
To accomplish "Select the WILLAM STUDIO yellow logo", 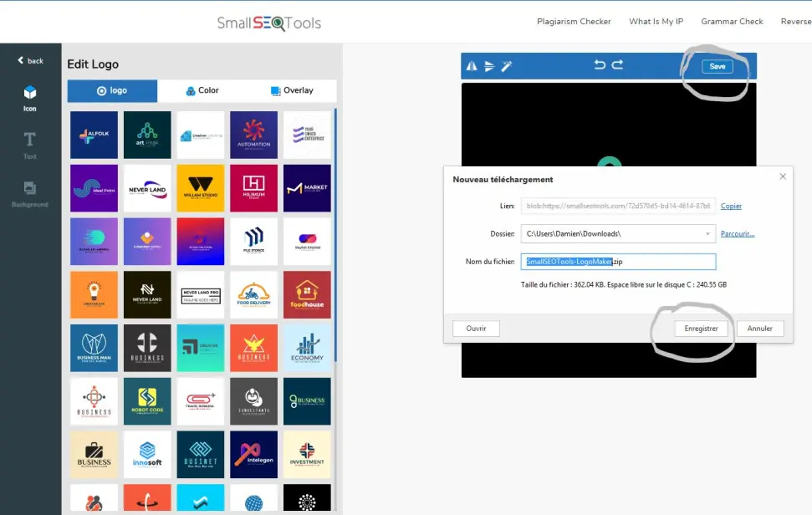I will (201, 188).
